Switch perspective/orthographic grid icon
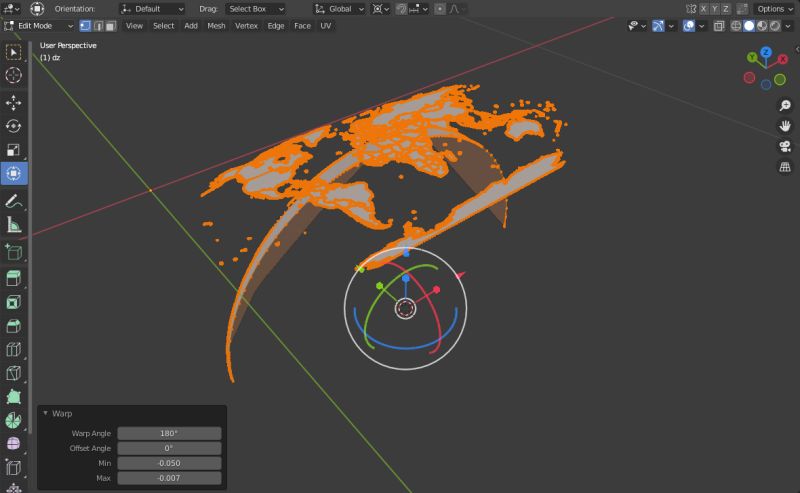The width and height of the screenshot is (800, 493). click(x=785, y=167)
